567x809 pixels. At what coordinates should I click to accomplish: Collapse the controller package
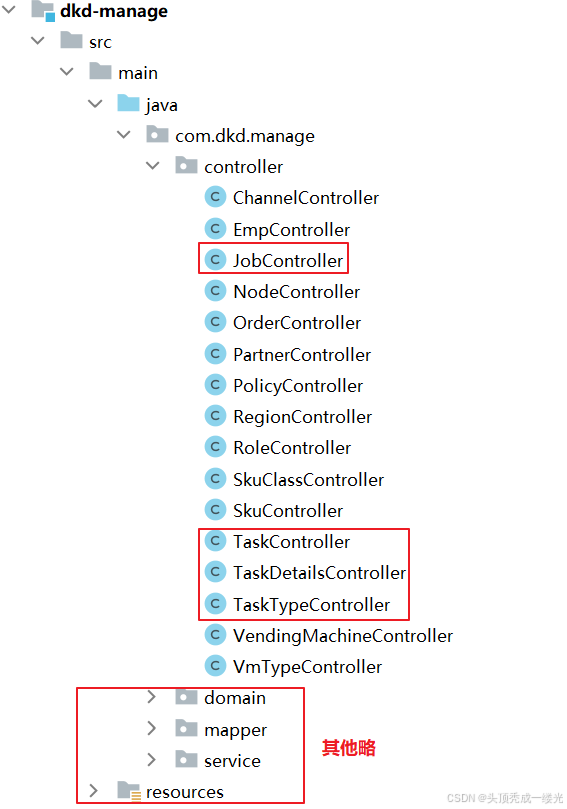[153, 166]
